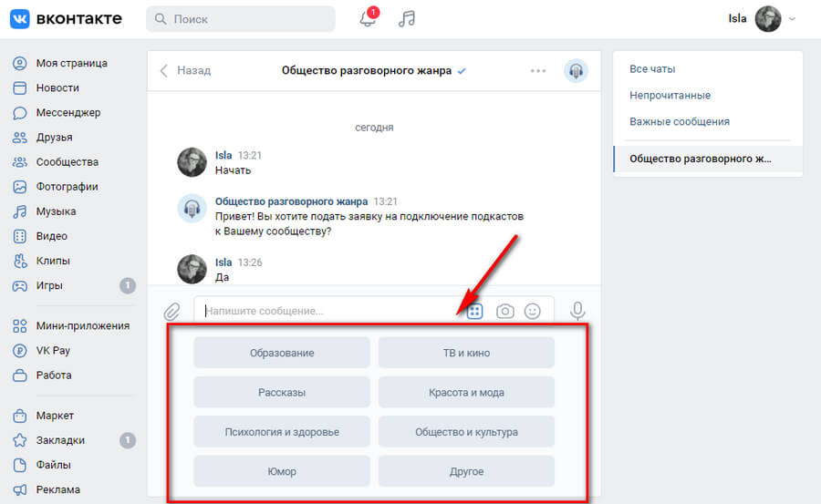
Task: Open Сообщества menu item
Action: 67,161
